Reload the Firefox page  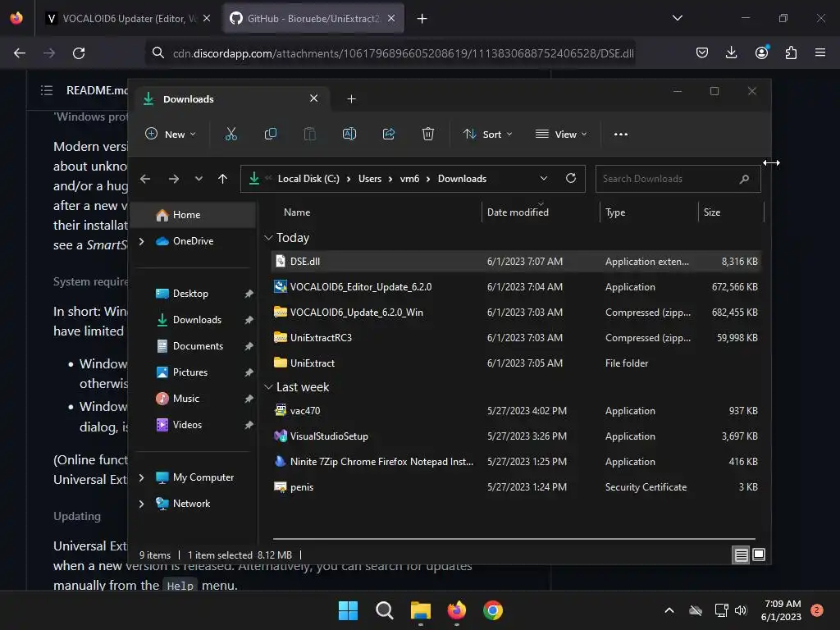click(x=79, y=53)
